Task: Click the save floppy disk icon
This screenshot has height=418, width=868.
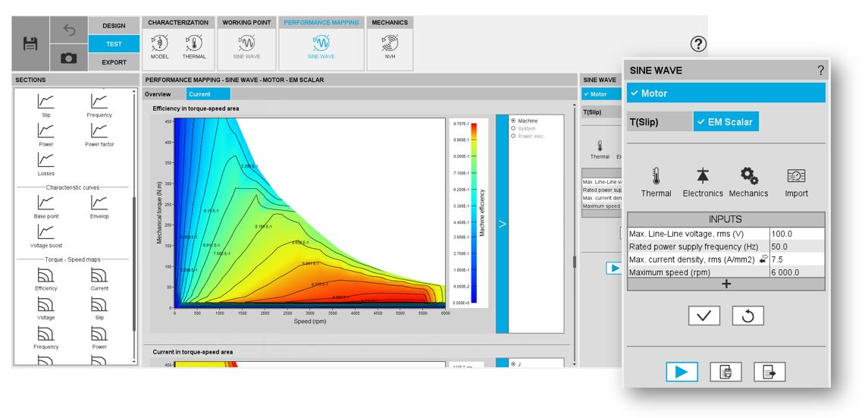Action: point(30,44)
